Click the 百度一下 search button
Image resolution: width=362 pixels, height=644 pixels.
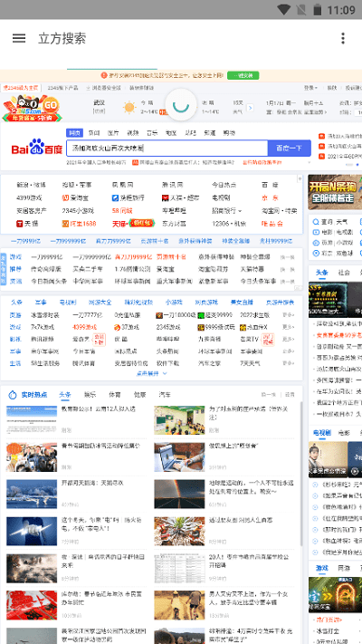[289, 148]
